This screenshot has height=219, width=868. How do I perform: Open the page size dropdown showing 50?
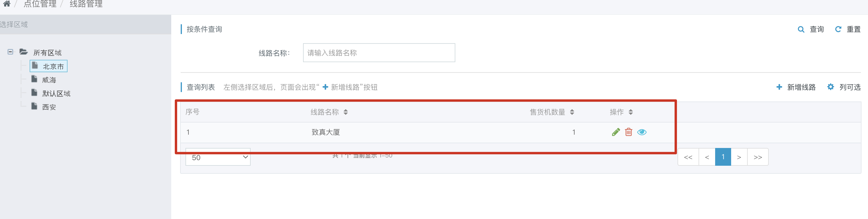coord(218,157)
